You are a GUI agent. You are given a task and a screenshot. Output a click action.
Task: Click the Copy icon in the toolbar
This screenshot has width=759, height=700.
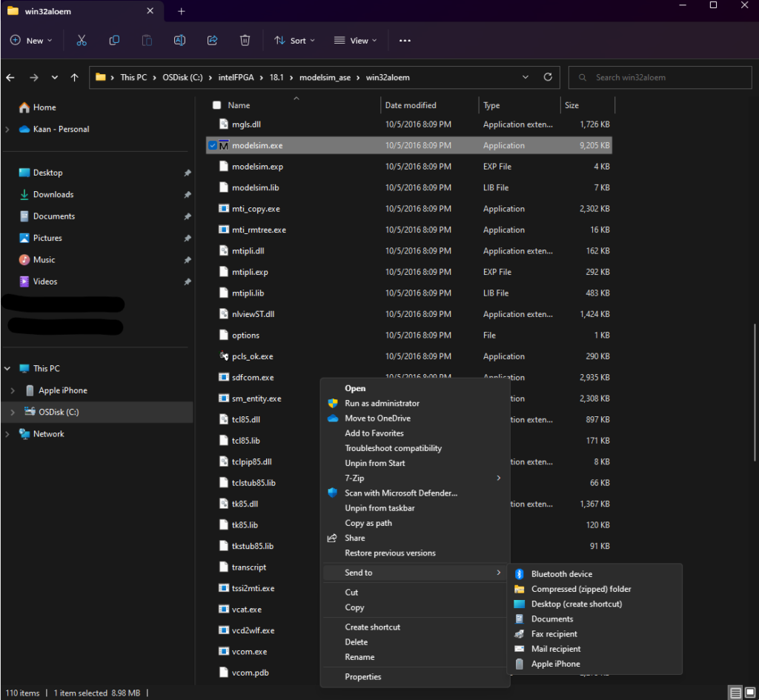click(x=114, y=40)
